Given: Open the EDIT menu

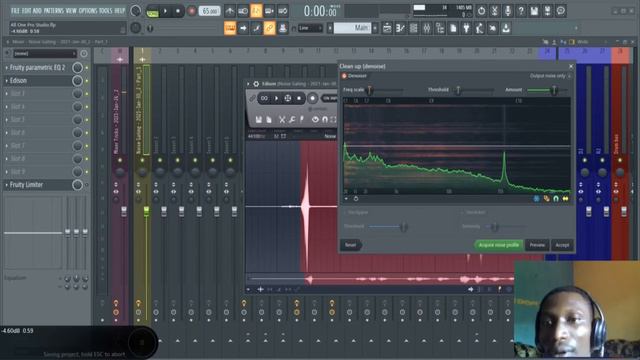Looking at the screenshot, I should tap(27, 11).
